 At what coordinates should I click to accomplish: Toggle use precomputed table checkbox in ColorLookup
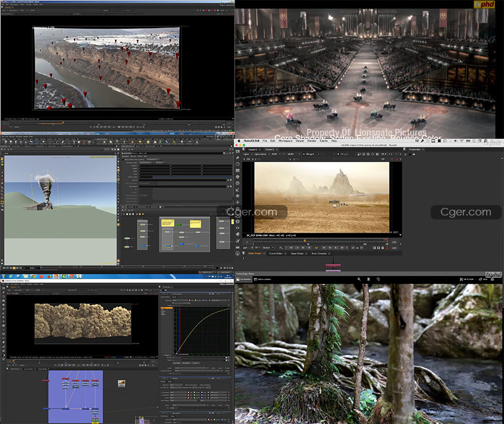tap(173, 303)
